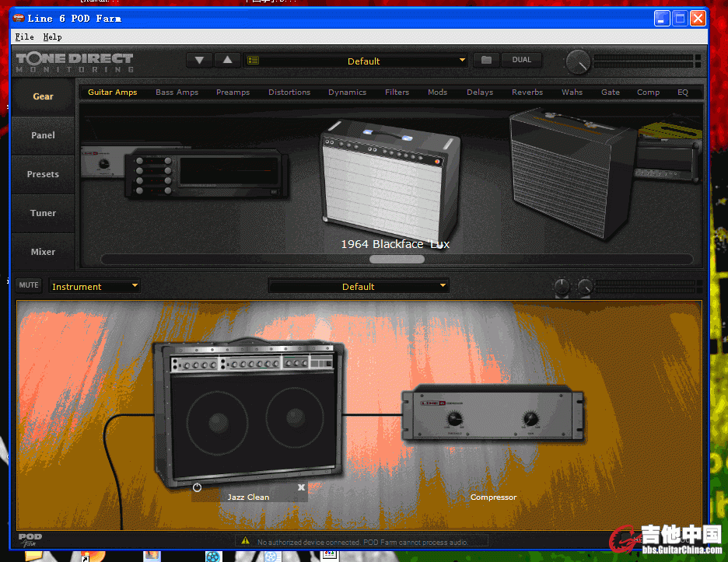This screenshot has height=562, width=728.
Task: Open the Gear view
Action: (x=44, y=96)
